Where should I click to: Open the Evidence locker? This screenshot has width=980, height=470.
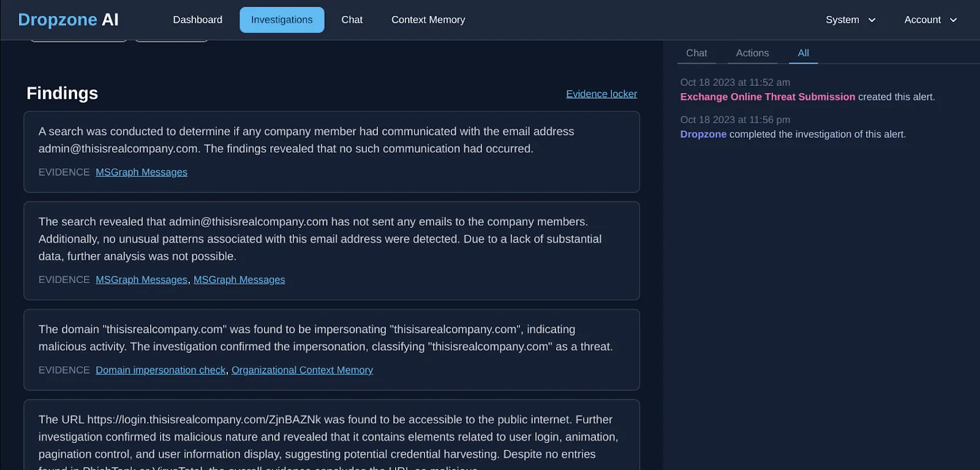[x=601, y=93]
